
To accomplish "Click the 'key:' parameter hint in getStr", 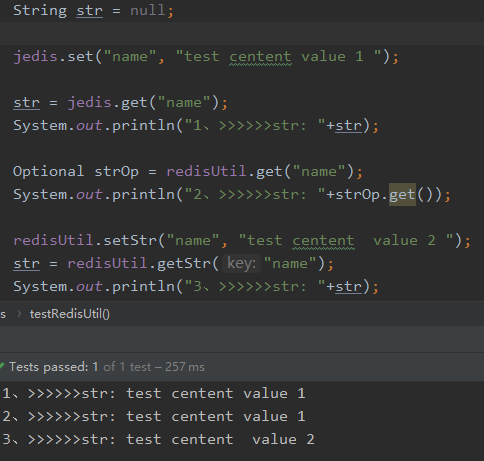I will (x=241, y=264).
